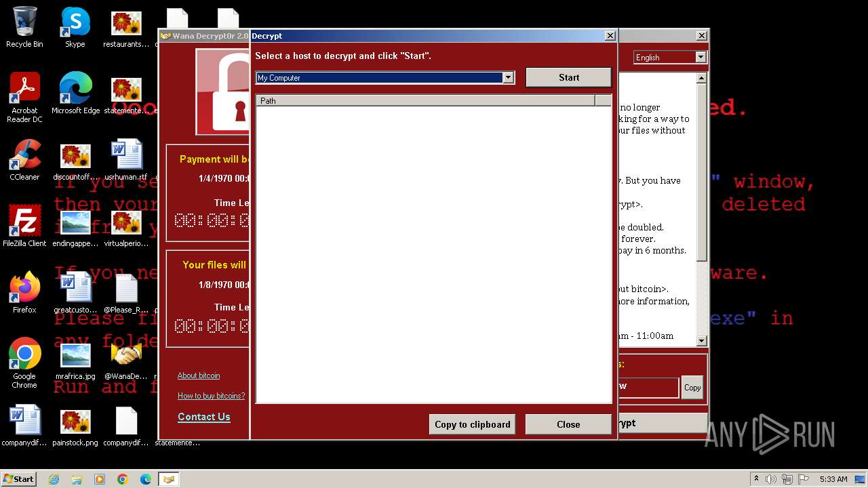Expand the English language dropdown
This screenshot has width=868, height=488.
tap(701, 58)
